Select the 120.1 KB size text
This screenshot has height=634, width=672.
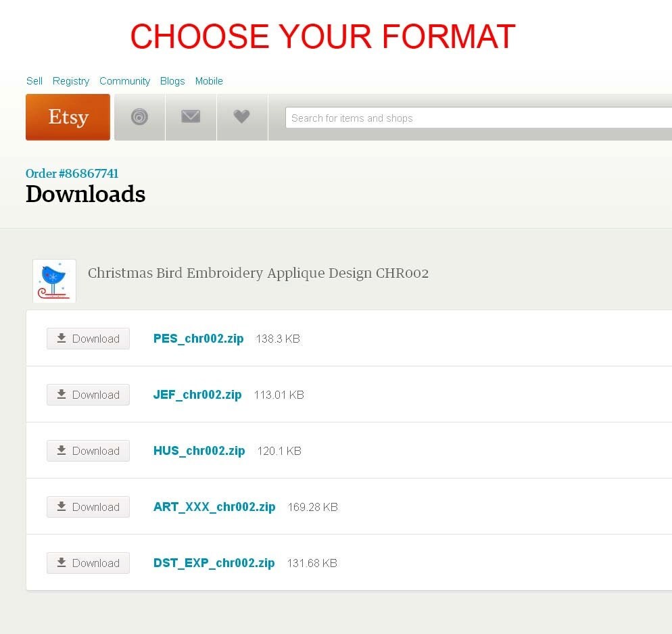[x=279, y=451]
